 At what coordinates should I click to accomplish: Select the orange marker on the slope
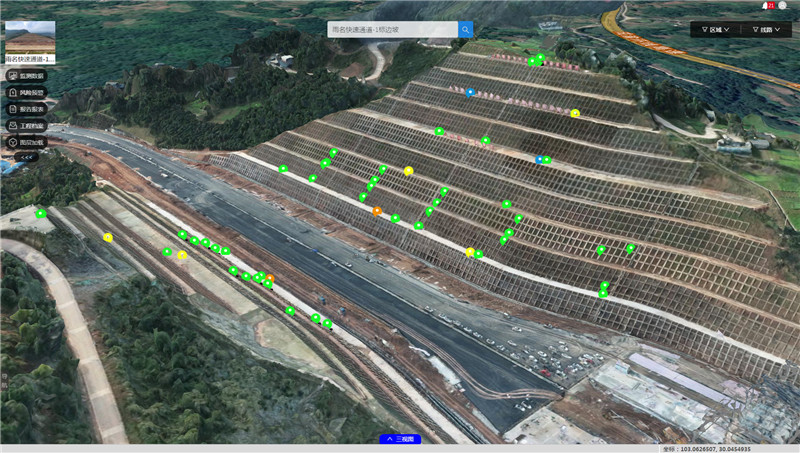coord(377,210)
